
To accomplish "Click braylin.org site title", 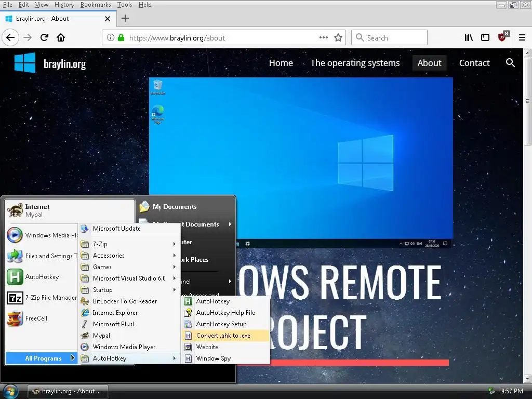I will pos(65,64).
